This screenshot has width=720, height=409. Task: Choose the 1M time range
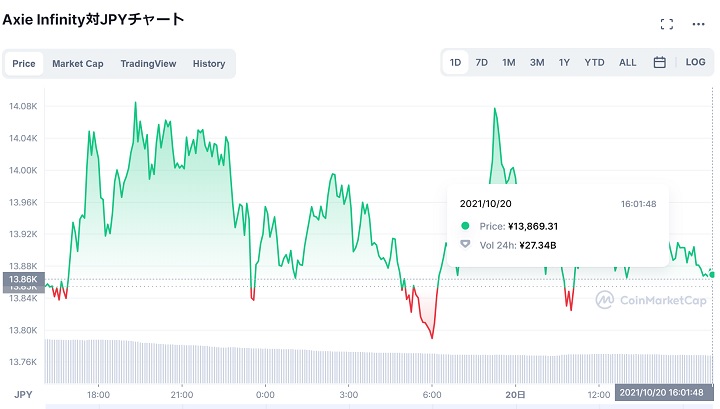[x=509, y=62]
